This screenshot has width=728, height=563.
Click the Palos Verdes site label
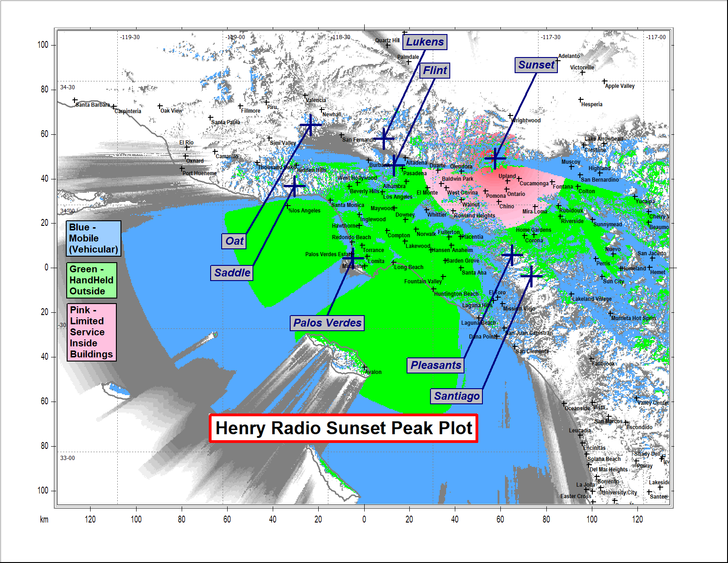point(327,323)
